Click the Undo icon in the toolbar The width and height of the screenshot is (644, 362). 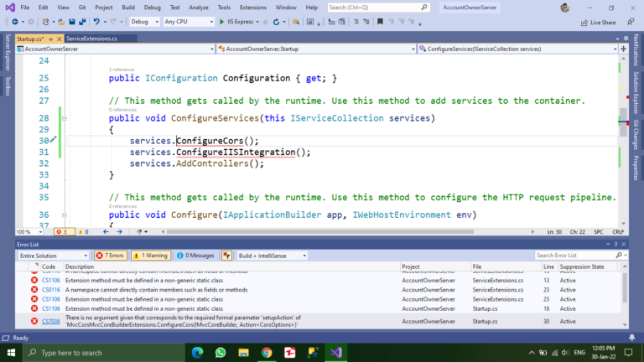coord(98,21)
